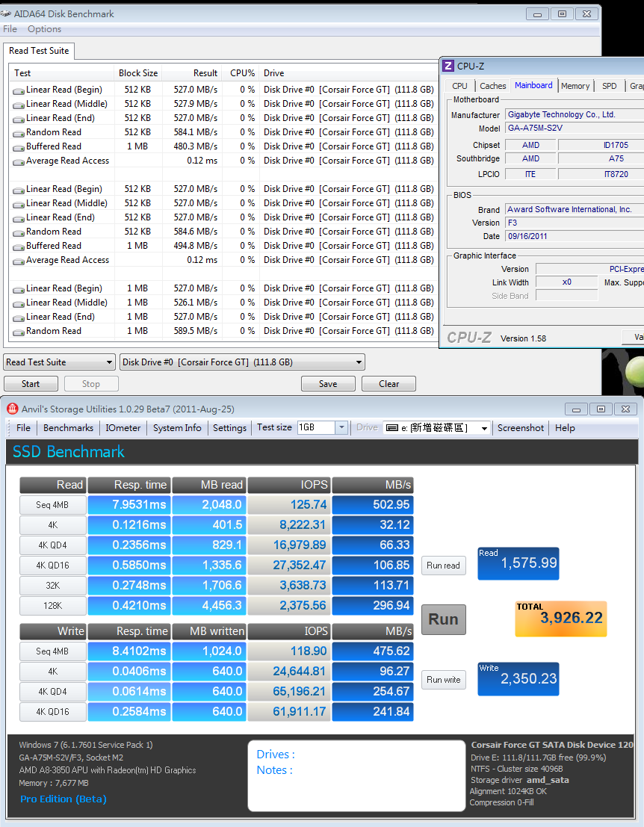644x827 pixels.
Task: Click disk icon beside Linear Read (Middle) 527.9 MB/s
Action: 19,105
